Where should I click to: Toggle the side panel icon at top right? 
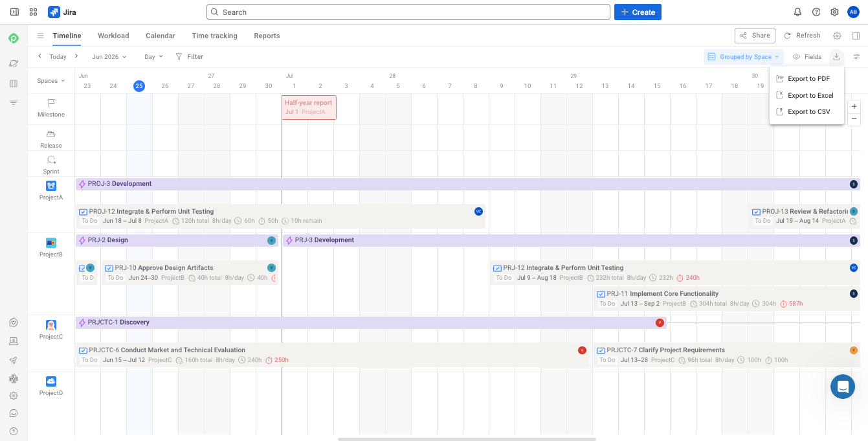click(856, 36)
